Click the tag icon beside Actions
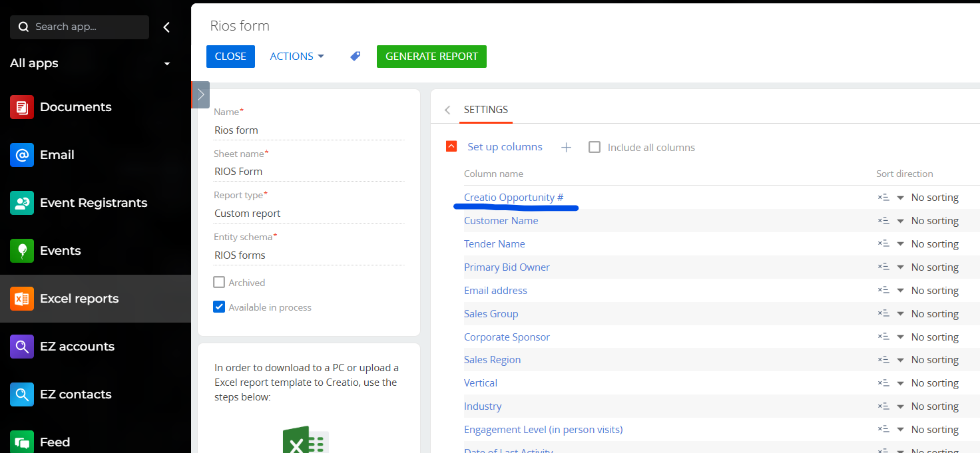 (x=356, y=57)
